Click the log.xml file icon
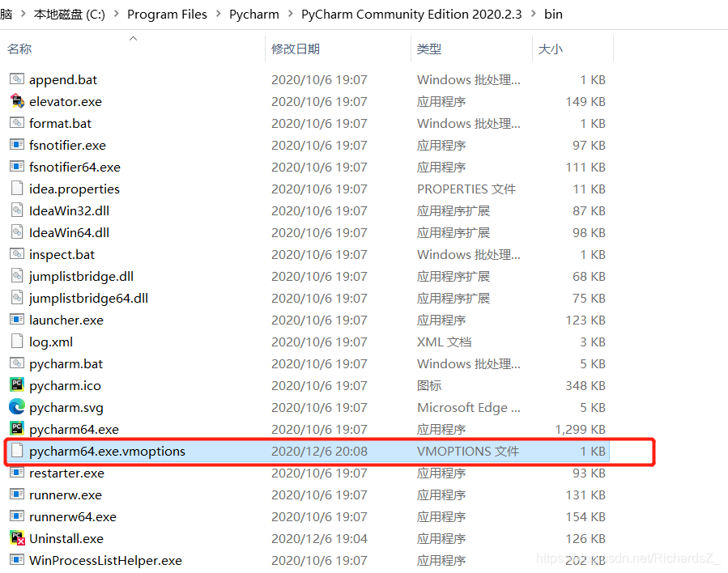 click(17, 341)
